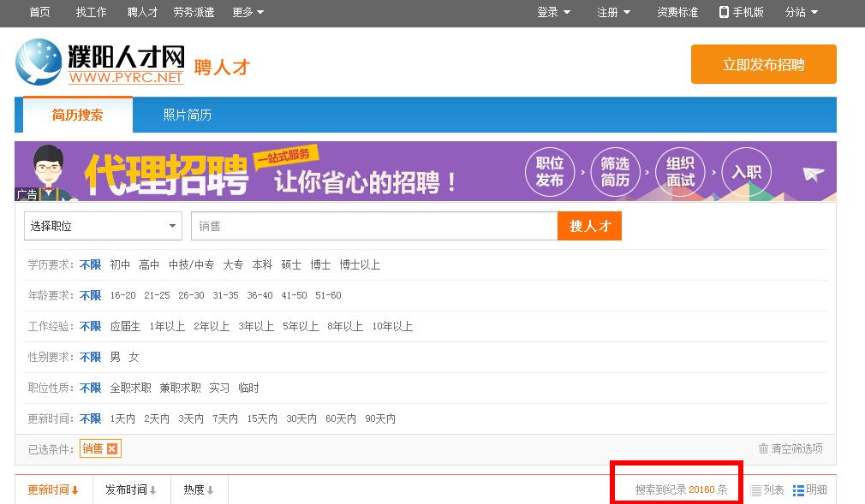The image size is (865, 504).
Task: Click the 代理招聘 advertisement banner
Action: (x=426, y=171)
